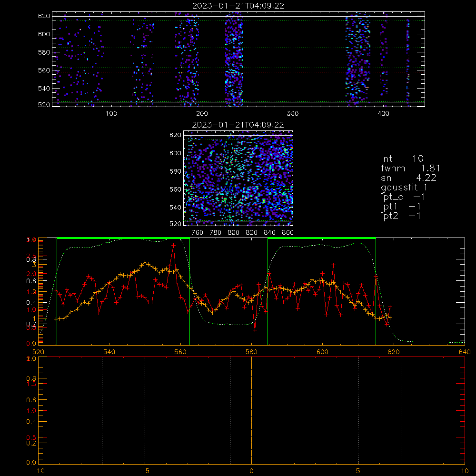This screenshot has height=476, width=476.
Task: Click the dotted vertical line at 7 in bottom plot
Action: (x=401, y=410)
